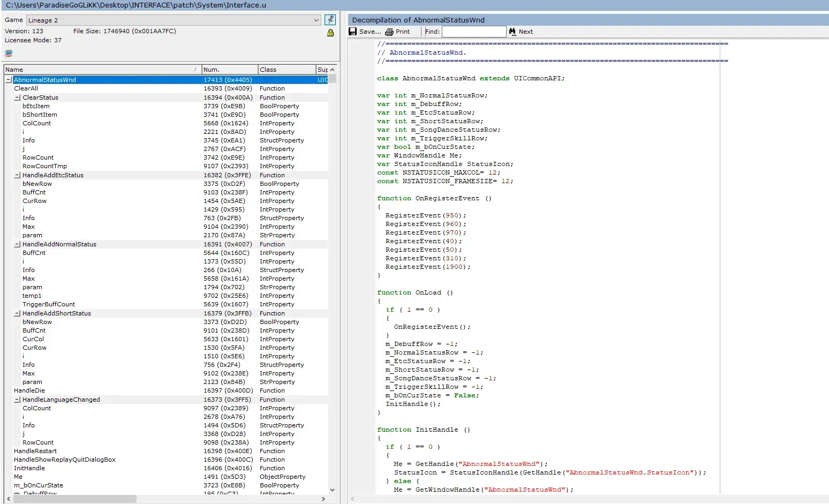Print the decompiled code
Screen dimensions: 829x504
click(x=398, y=32)
